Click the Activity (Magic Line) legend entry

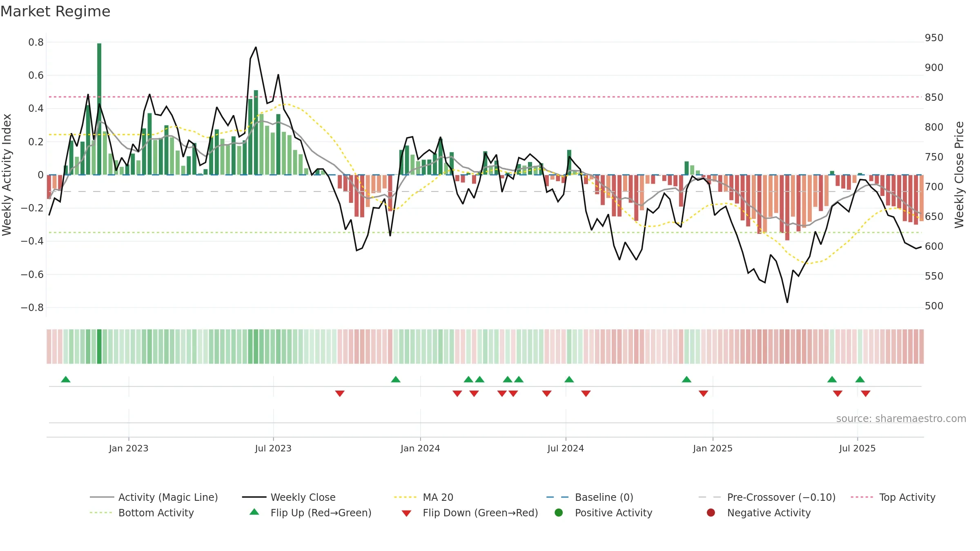(154, 497)
